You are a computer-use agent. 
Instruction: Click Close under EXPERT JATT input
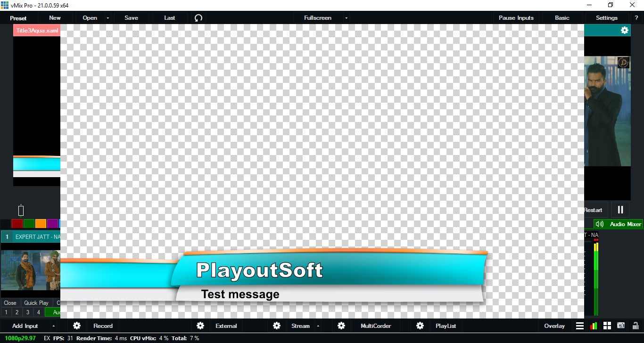point(10,303)
